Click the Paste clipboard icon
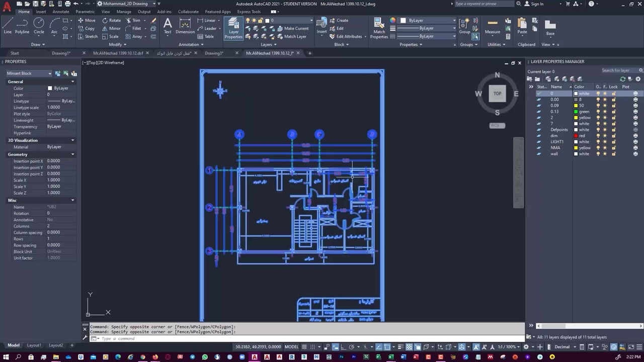 click(x=522, y=25)
